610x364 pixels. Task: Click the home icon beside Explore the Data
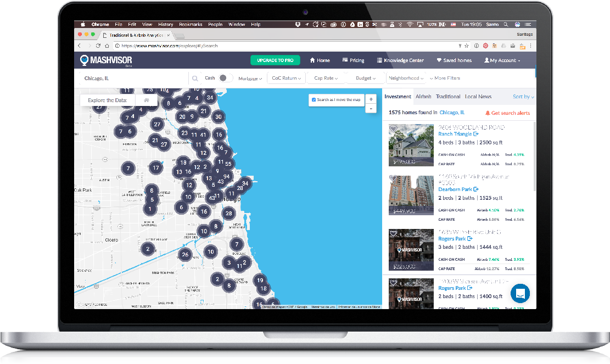(147, 100)
